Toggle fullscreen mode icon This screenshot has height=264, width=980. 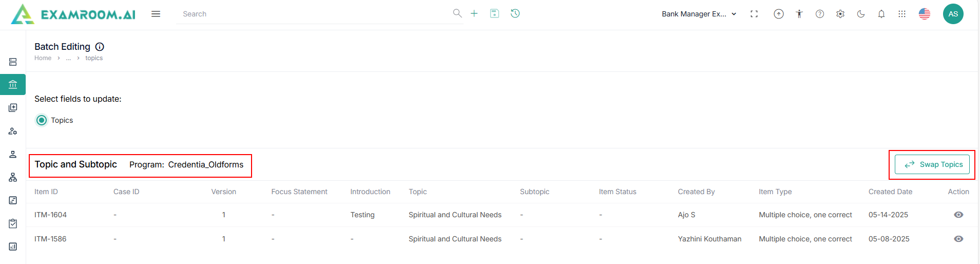tap(754, 14)
